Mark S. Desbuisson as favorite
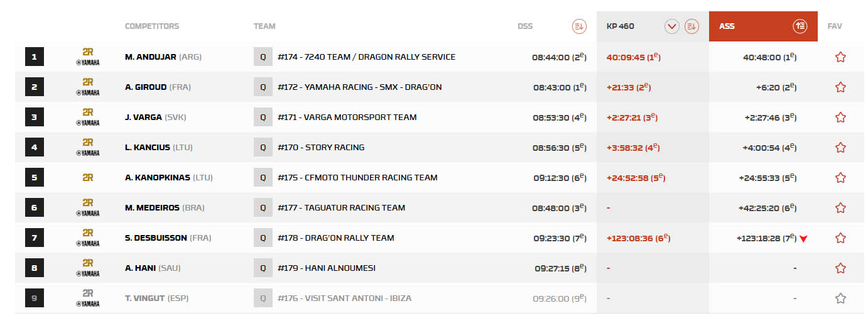The image size is (868, 323). click(840, 238)
